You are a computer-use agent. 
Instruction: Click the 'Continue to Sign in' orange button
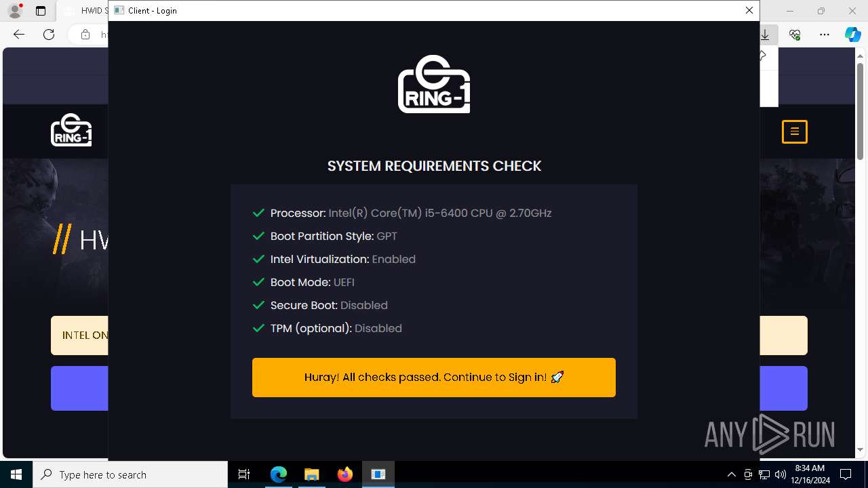click(x=434, y=378)
